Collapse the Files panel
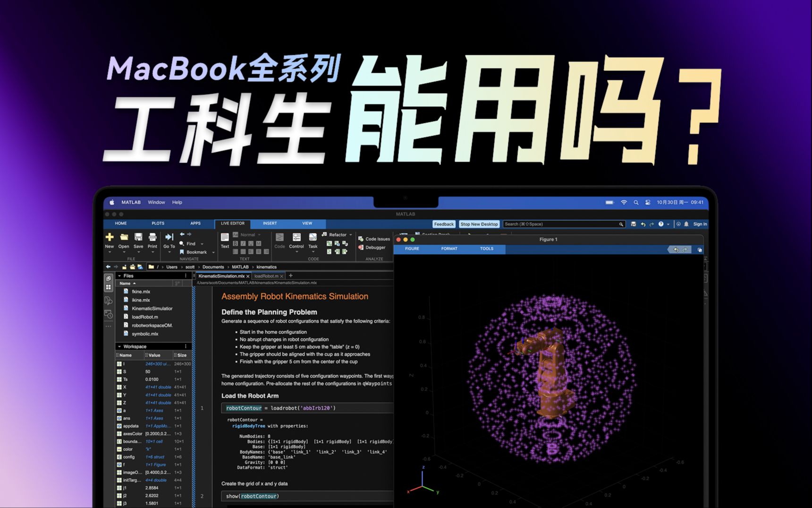 coord(119,276)
